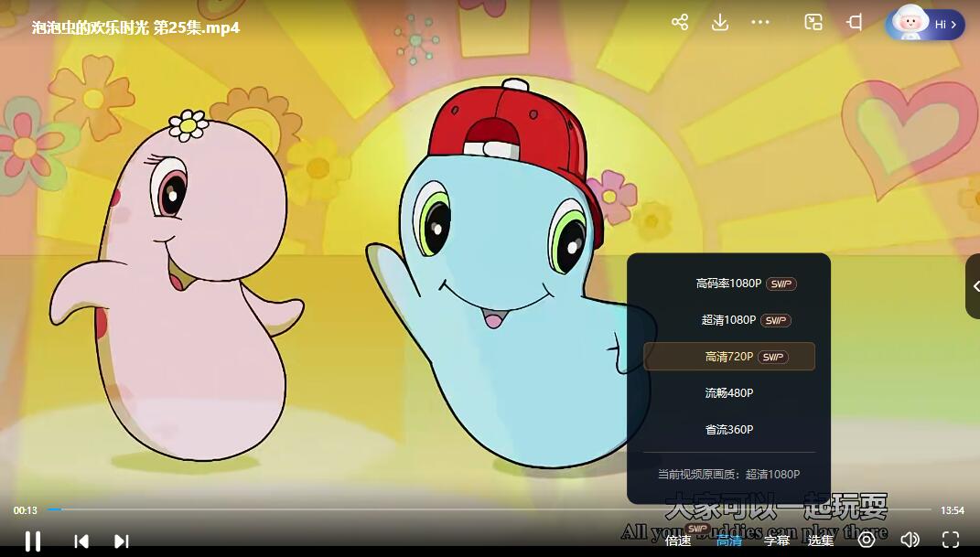Click the video title 泡泡虫的欢乐时光 第25集.mp4
The width and height of the screenshot is (980, 557).
point(135,27)
